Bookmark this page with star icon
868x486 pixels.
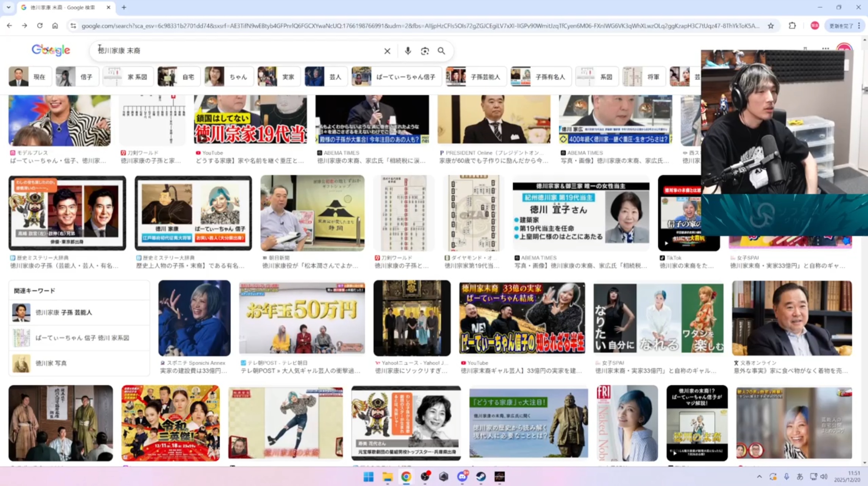click(771, 26)
